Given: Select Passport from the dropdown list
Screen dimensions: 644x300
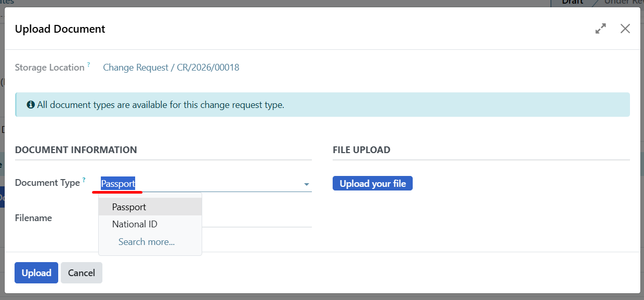Looking at the screenshot, I should coord(128,207).
